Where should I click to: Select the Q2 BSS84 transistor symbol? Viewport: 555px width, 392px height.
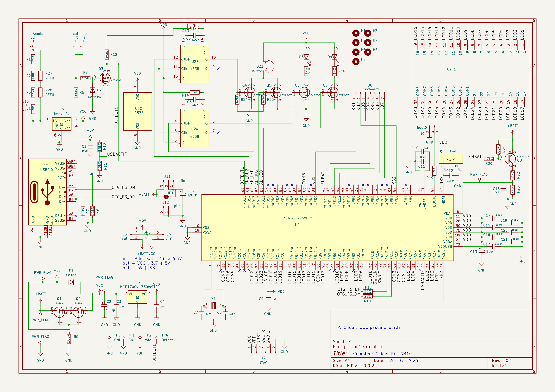[x=78, y=312]
